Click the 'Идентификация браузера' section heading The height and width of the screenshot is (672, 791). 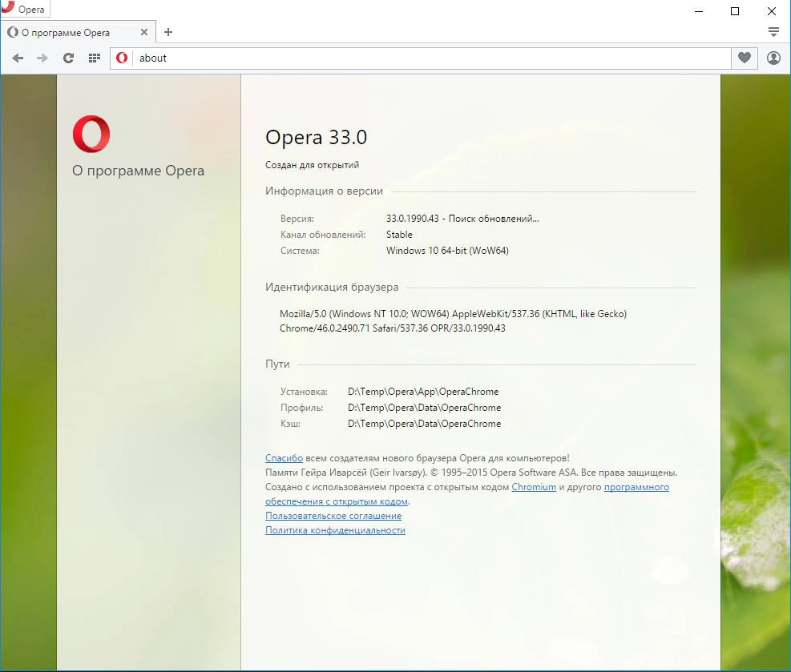click(332, 288)
